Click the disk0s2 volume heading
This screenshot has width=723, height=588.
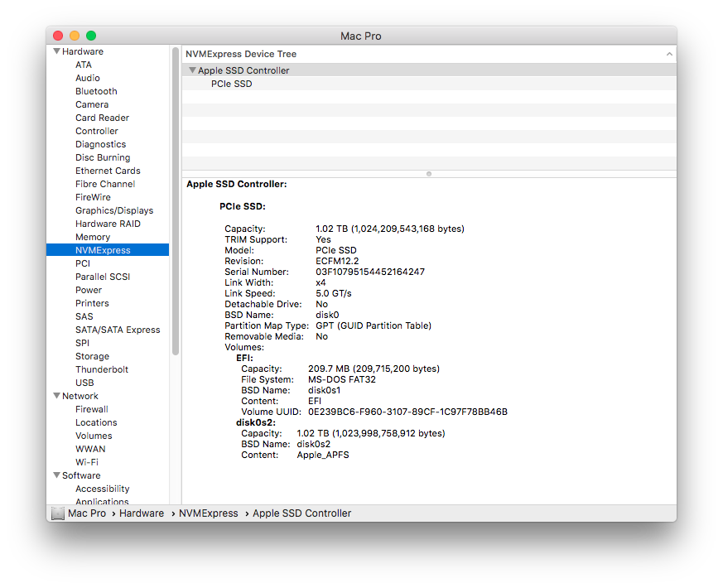pos(256,422)
